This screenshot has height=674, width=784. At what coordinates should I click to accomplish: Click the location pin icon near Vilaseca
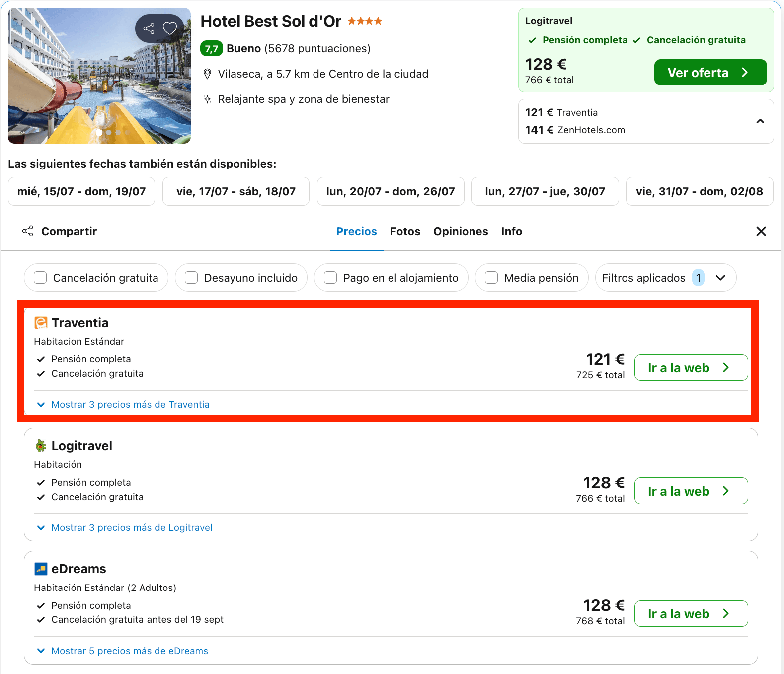pos(208,74)
